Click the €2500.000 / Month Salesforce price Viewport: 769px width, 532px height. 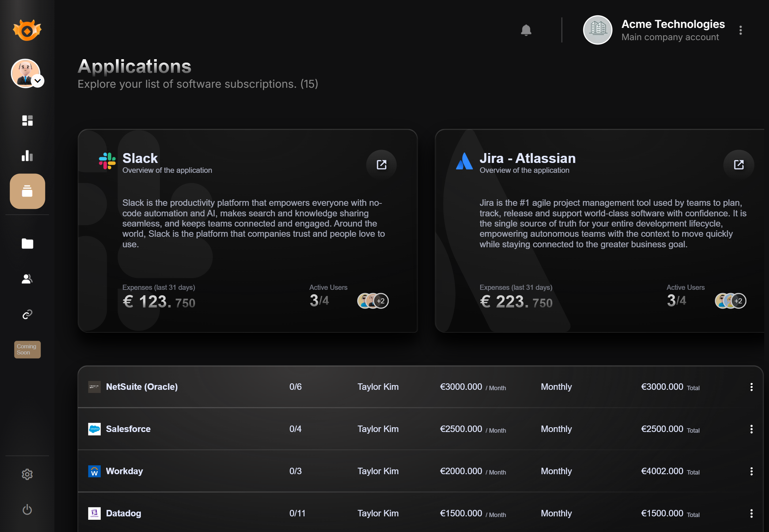473,429
